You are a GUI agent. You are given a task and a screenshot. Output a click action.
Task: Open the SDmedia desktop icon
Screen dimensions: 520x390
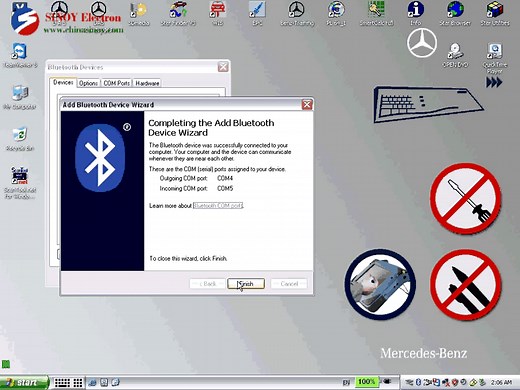coord(139,14)
